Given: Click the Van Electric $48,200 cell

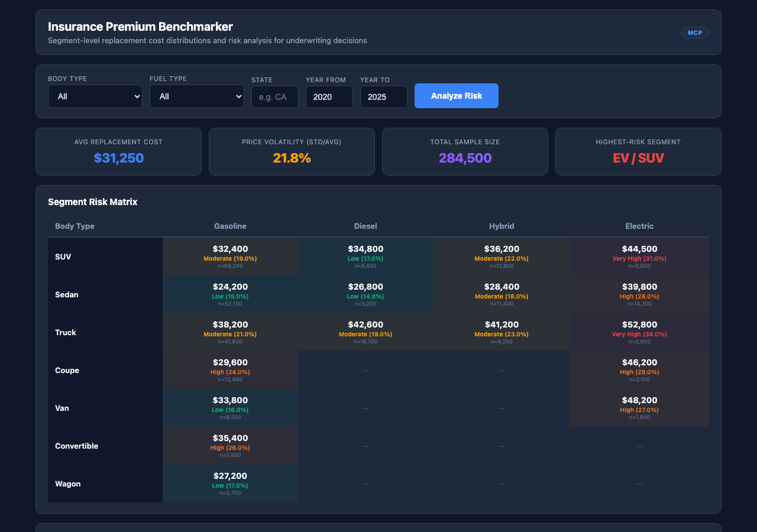Looking at the screenshot, I should tap(639, 408).
